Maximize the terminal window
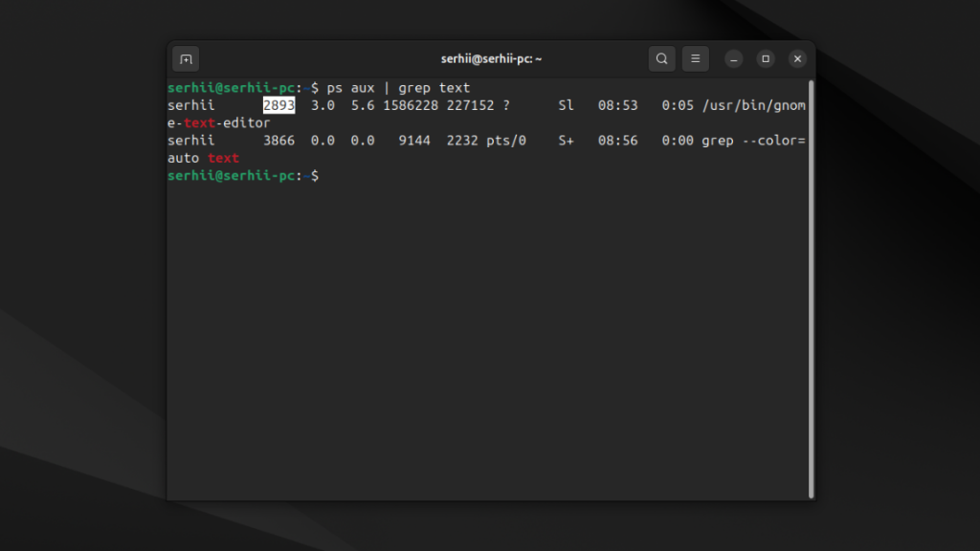 tap(766, 58)
